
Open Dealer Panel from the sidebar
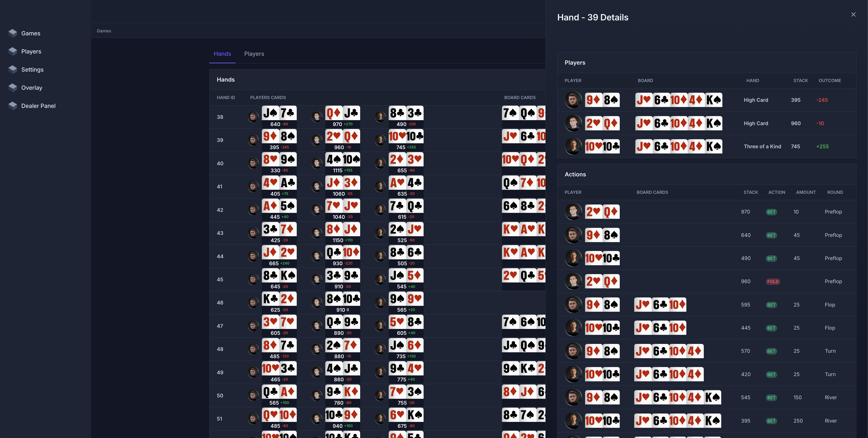[x=38, y=106]
